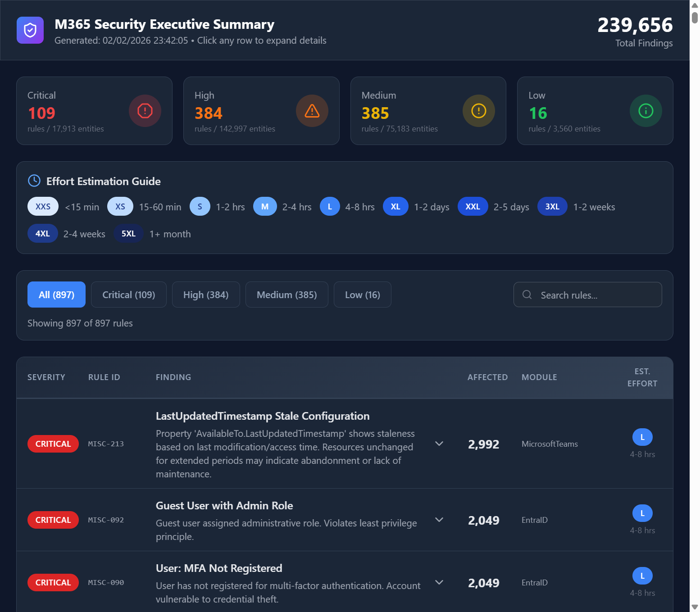700x612 pixels.
Task: Click the XS effort badge
Action: pos(120,207)
